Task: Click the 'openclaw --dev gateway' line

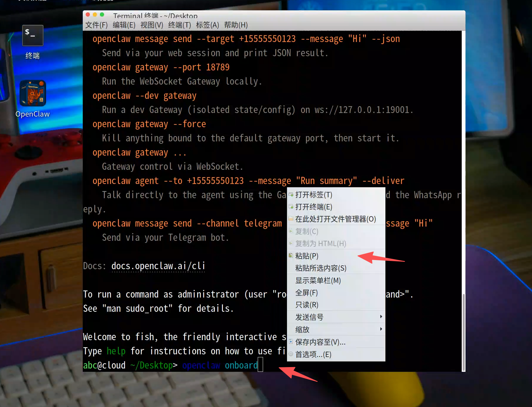Action: pyautogui.click(x=144, y=96)
